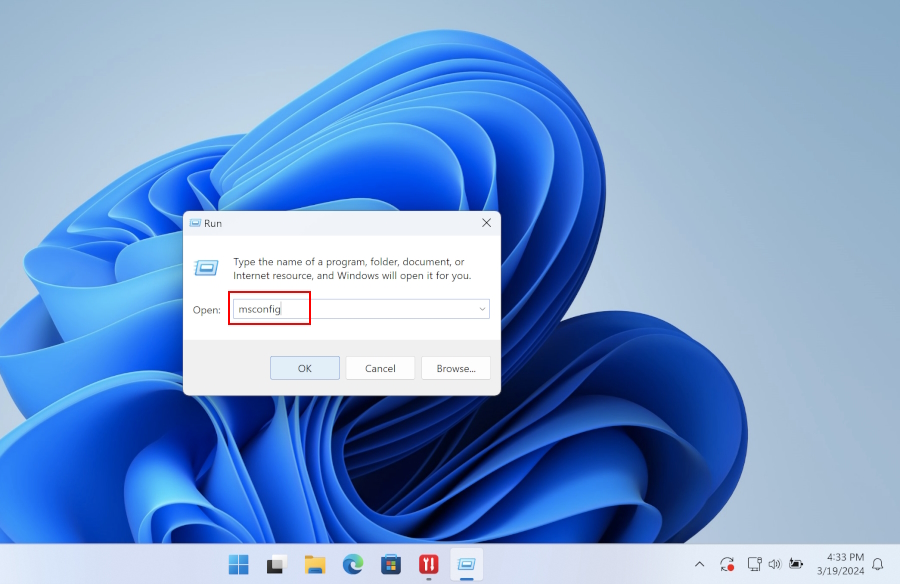Launch File Explorer from the taskbar
Viewport: 900px width, 584px height.
pos(315,564)
